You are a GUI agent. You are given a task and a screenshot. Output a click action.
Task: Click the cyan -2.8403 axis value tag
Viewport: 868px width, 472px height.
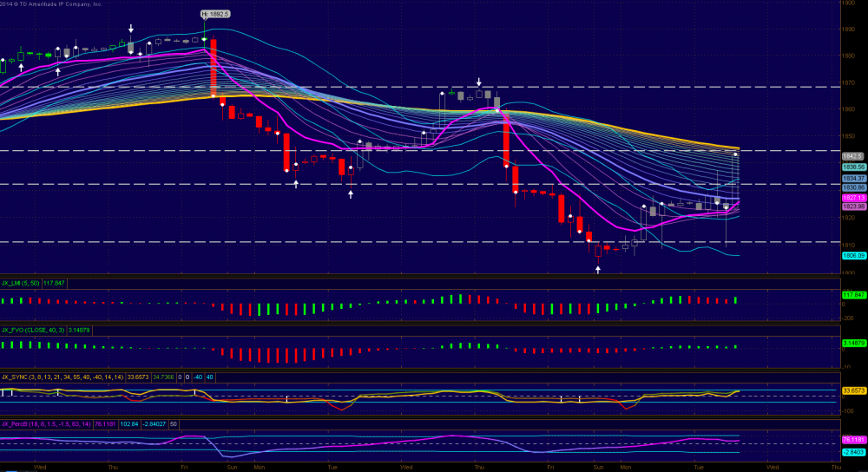(x=854, y=450)
